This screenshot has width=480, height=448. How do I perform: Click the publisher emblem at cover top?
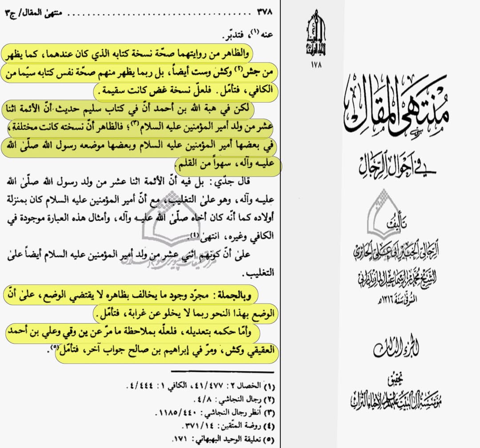coord(315,33)
